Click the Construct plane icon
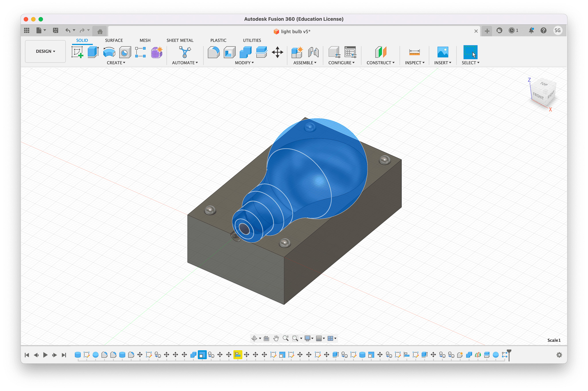 381,52
